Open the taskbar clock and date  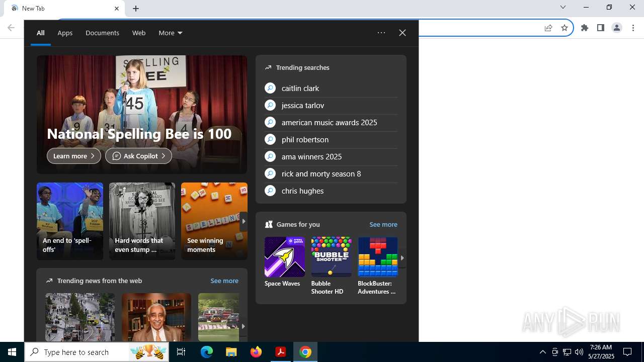coord(601,352)
